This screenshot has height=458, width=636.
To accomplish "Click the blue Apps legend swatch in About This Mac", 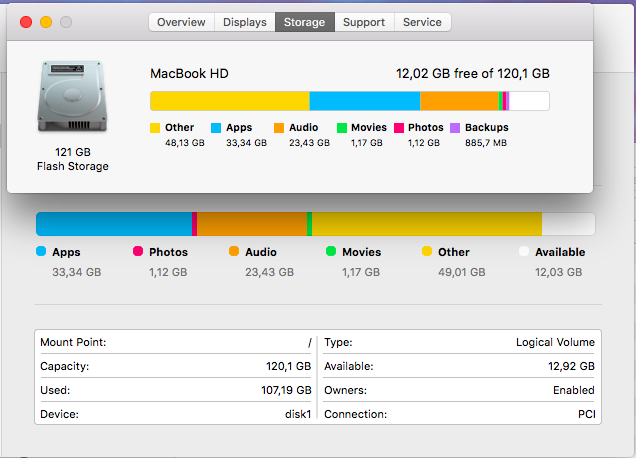I will 216,128.
